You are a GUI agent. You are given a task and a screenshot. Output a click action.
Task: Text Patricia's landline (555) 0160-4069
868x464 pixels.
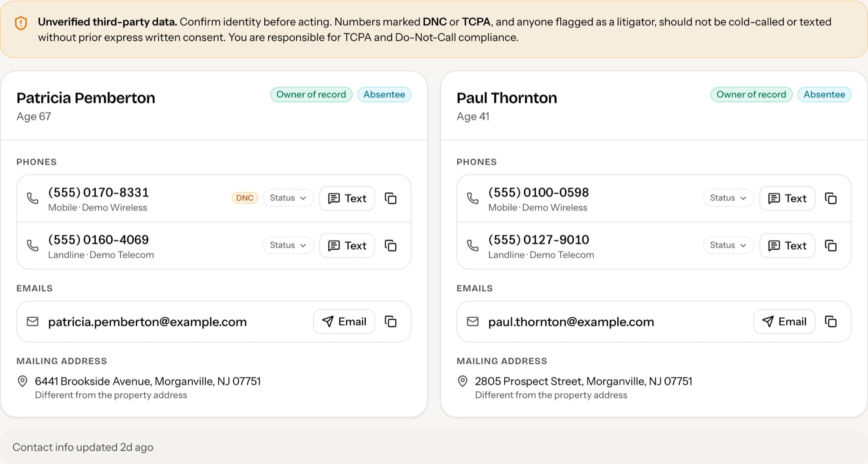347,246
